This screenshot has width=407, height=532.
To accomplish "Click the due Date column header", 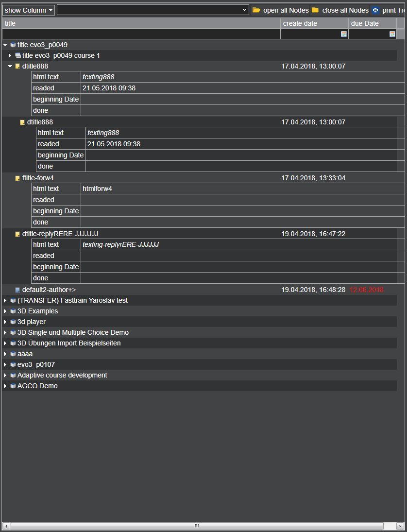I will 372,23.
